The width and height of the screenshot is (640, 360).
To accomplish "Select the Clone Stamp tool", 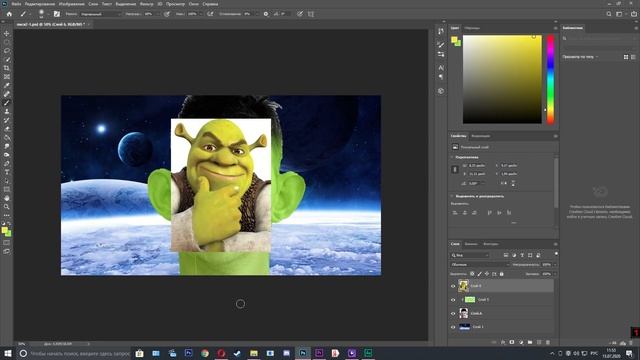I will coord(7,111).
